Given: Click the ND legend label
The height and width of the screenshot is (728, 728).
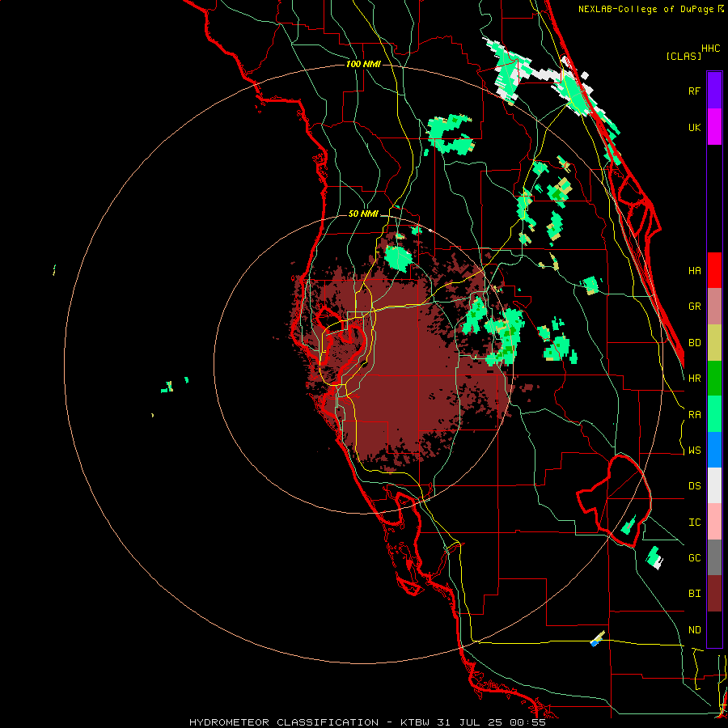Looking at the screenshot, I should point(694,630).
